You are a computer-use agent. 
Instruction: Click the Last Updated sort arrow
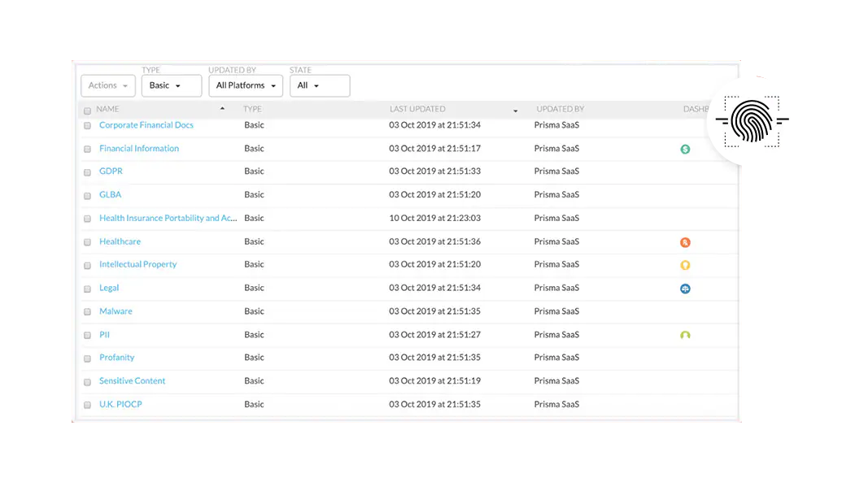coord(515,110)
